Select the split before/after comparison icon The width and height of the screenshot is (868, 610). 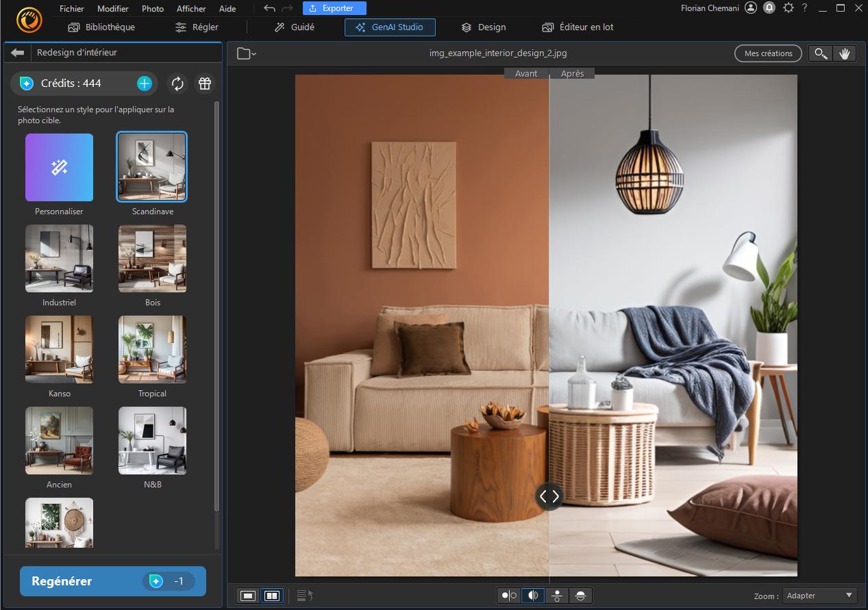532,595
